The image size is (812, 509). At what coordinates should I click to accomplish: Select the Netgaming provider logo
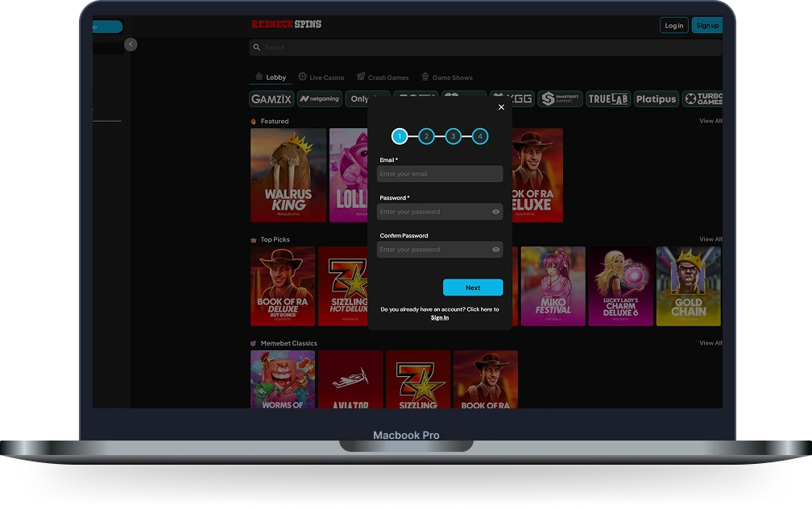pyautogui.click(x=320, y=99)
